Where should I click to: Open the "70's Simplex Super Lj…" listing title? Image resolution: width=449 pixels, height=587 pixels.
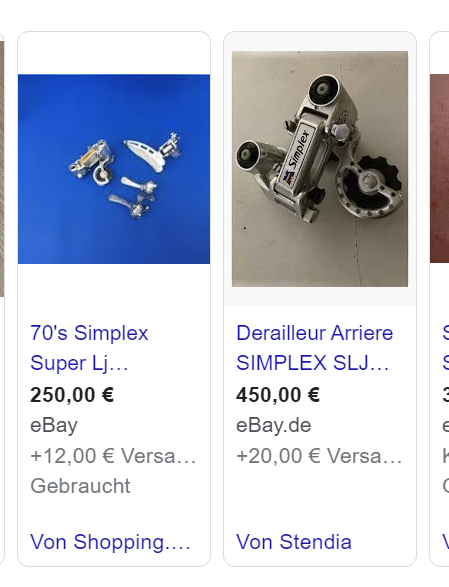(89, 348)
